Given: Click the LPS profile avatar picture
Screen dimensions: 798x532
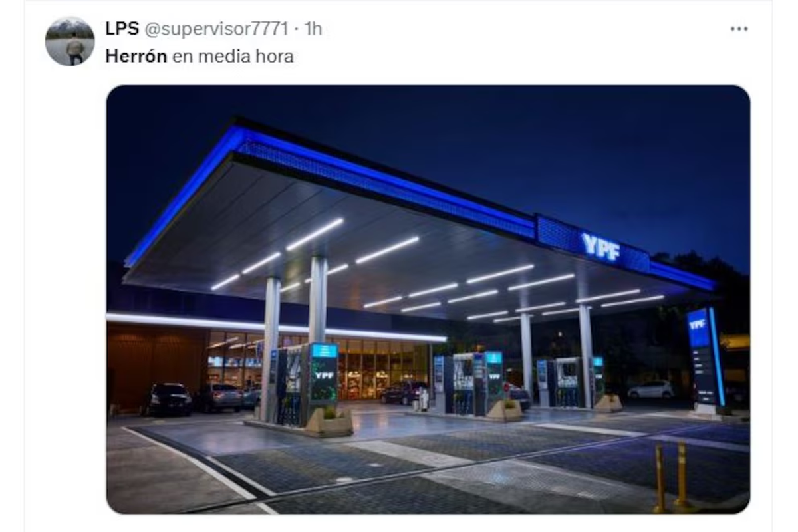Looking at the screenshot, I should click(70, 41).
